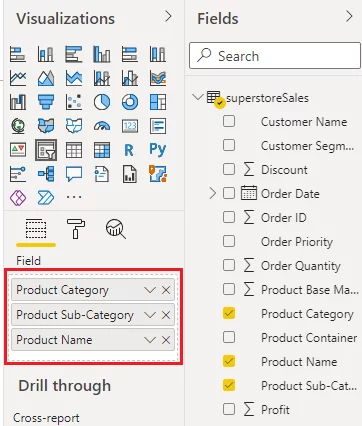
Task: Open Product Category field well dropdown
Action: [x=150, y=290]
